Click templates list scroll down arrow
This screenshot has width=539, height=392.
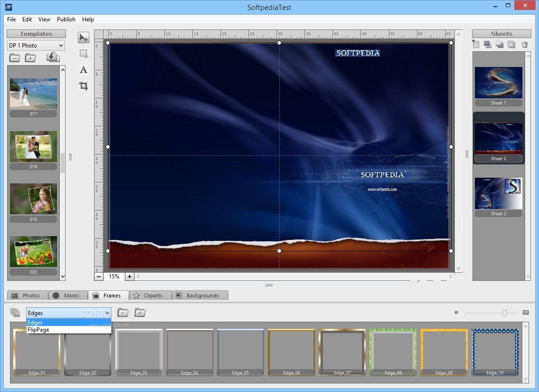[63, 277]
